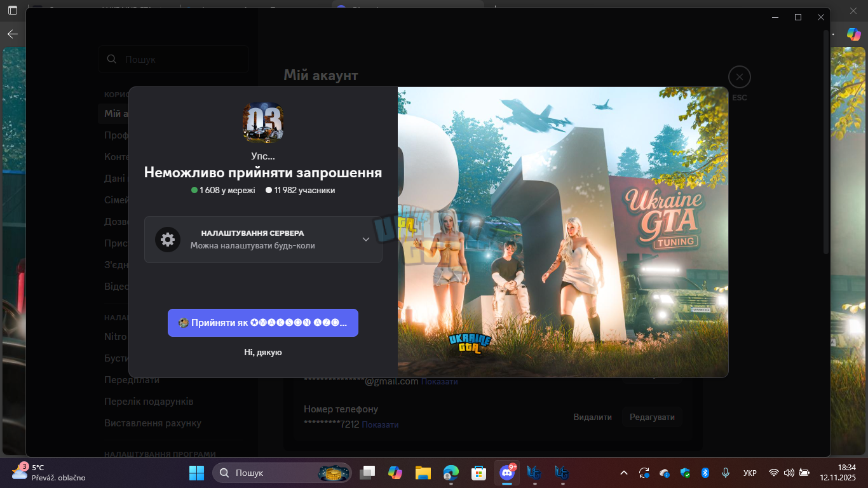
Task: Click the Bluetooth tray icon
Action: point(705,473)
